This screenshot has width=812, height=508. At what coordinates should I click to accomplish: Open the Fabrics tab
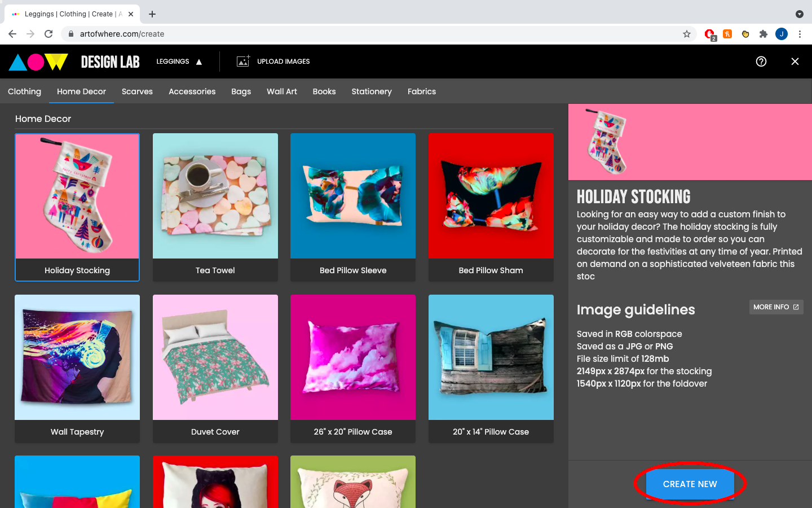(422, 91)
